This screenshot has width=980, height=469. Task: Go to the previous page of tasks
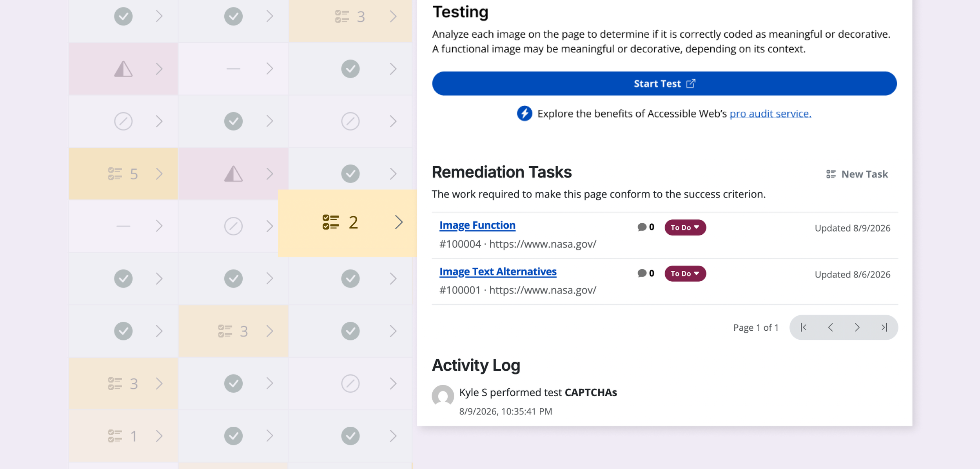pyautogui.click(x=830, y=327)
